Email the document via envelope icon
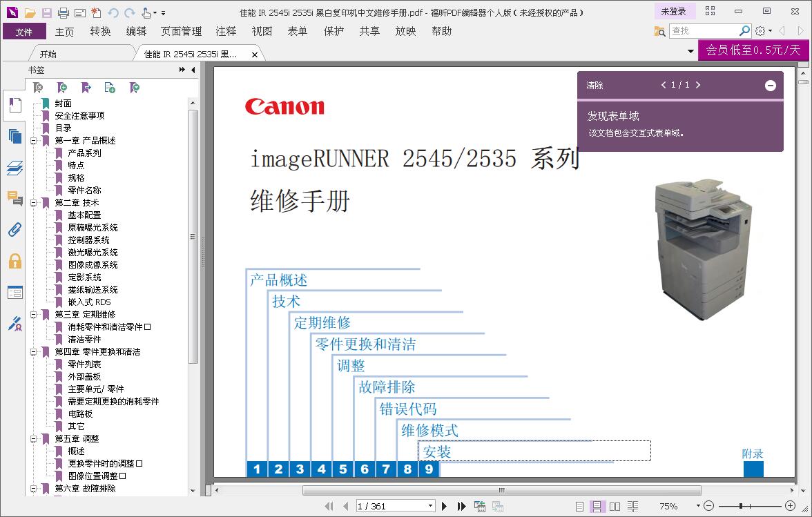Screen dimensions: 812x517 coord(80,13)
